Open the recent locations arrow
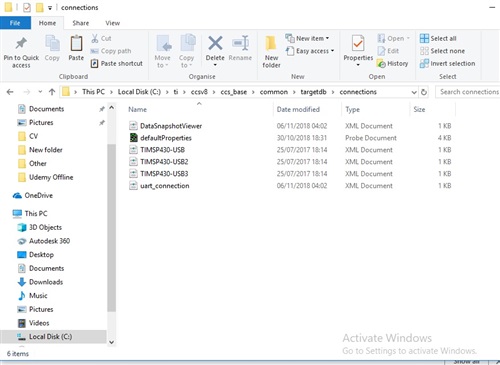This screenshot has height=365, width=500. coord(40,92)
